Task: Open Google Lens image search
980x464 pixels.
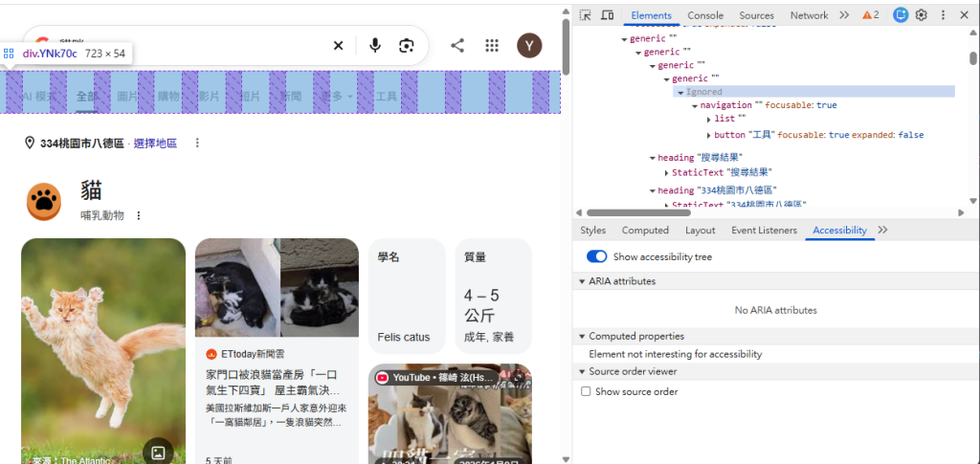Action: pyautogui.click(x=407, y=46)
